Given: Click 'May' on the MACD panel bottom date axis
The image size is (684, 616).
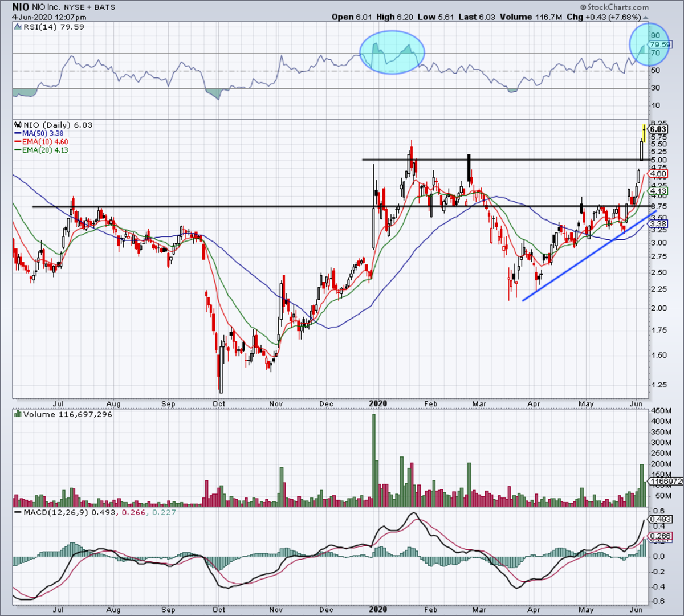Looking at the screenshot, I should point(586,610).
